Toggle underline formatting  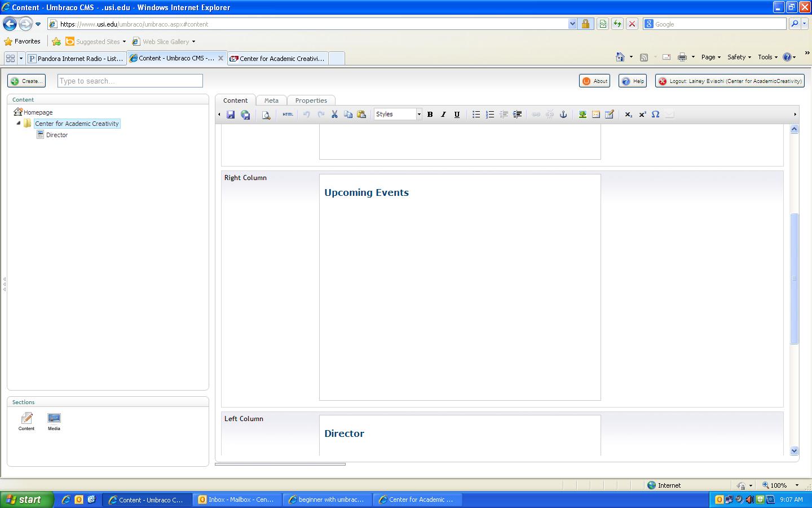[x=457, y=115]
